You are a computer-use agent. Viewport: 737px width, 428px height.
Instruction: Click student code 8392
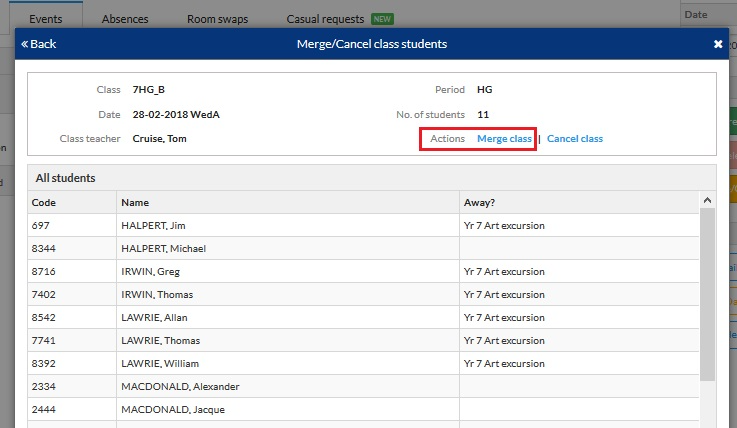(x=44, y=364)
